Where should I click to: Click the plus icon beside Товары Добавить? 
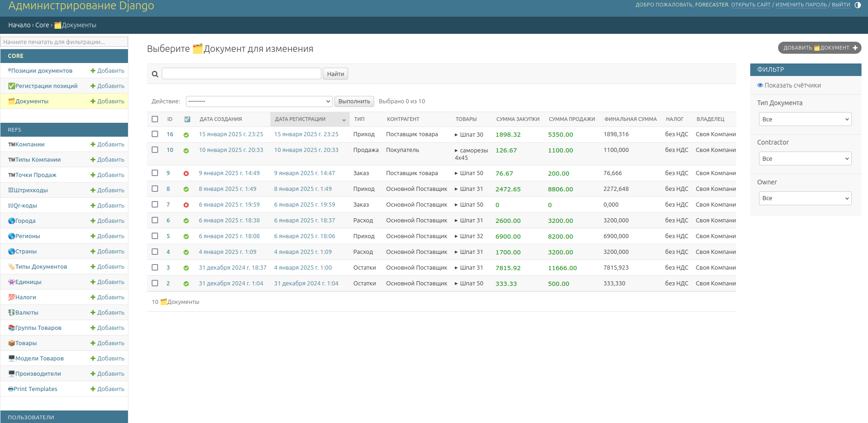pos(93,343)
